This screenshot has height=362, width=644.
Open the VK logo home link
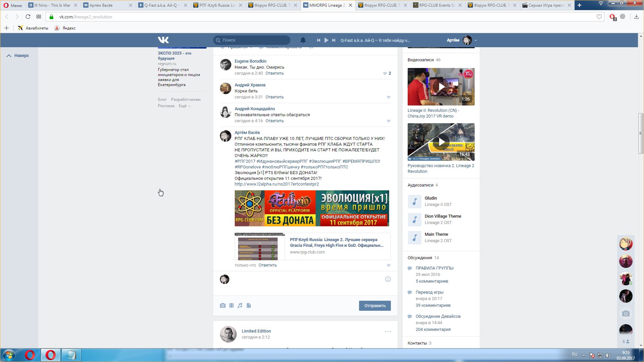[x=163, y=40]
